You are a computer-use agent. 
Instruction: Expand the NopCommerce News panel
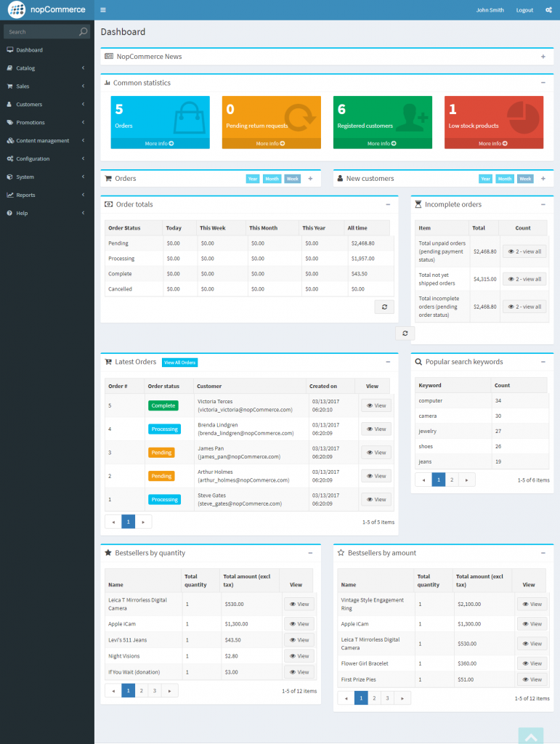tap(543, 57)
